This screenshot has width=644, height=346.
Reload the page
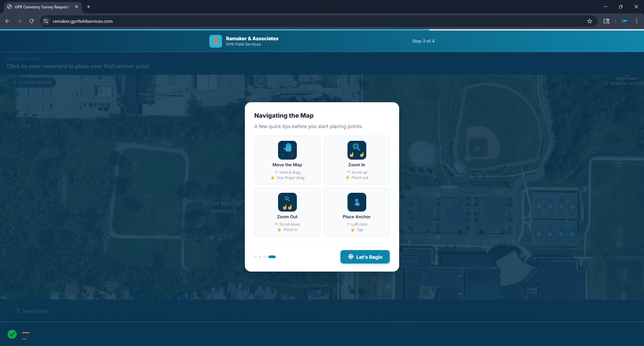point(32,21)
